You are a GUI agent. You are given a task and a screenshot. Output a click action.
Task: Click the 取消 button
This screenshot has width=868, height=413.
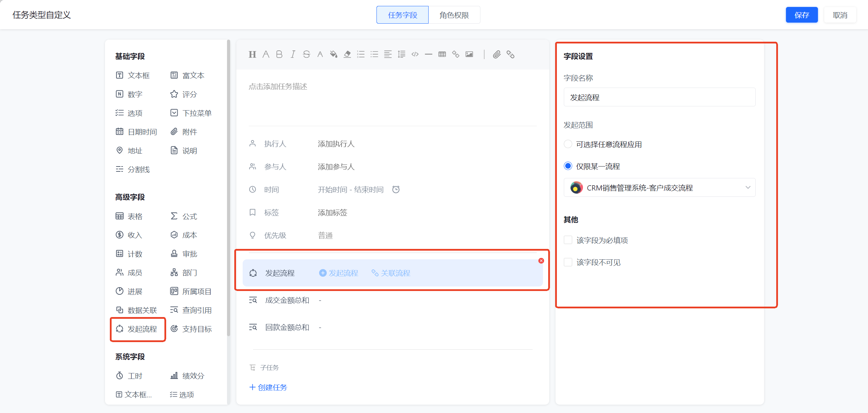pyautogui.click(x=840, y=15)
